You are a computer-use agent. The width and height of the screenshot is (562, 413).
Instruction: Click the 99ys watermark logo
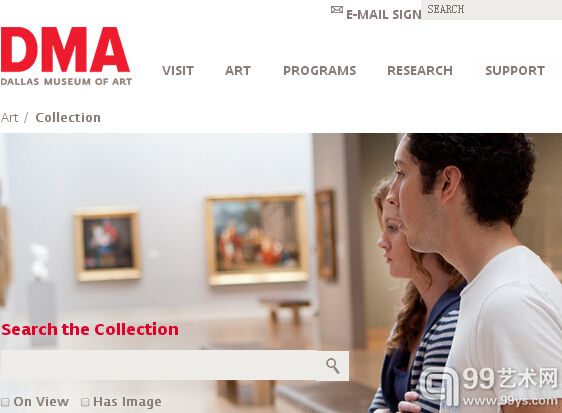(488, 388)
